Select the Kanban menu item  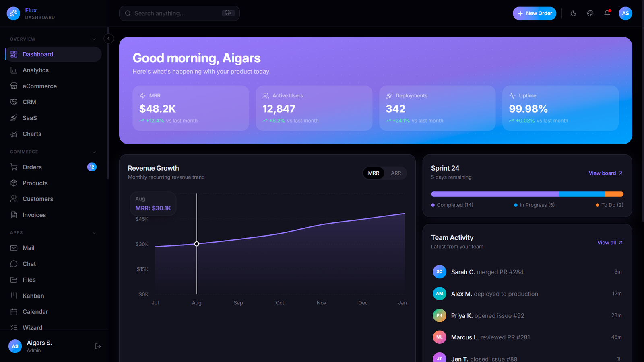(54, 296)
